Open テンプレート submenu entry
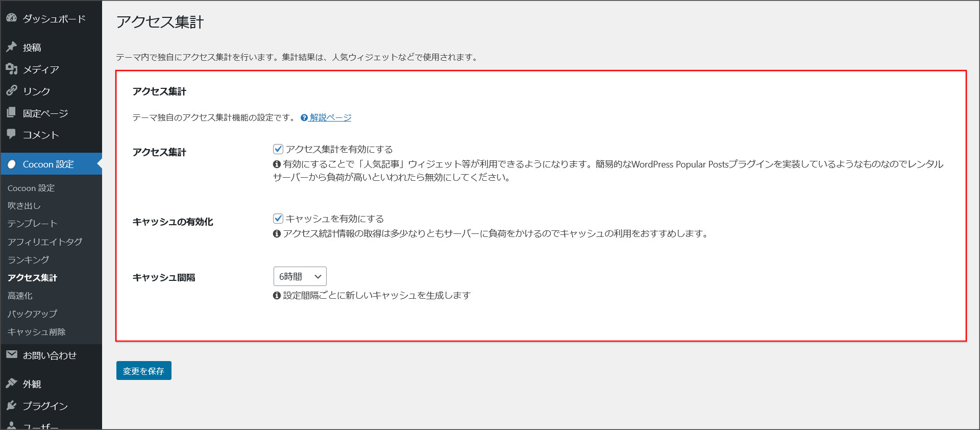Viewport: 980px width, 430px height. click(x=32, y=224)
